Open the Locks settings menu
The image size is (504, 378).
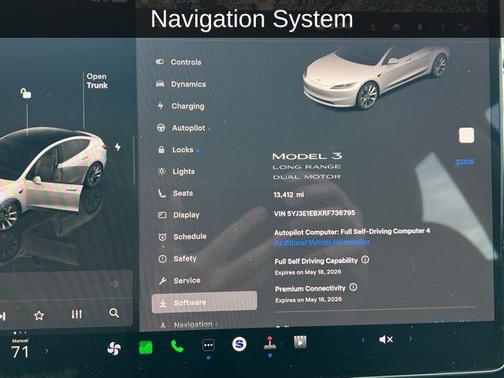[175, 150]
